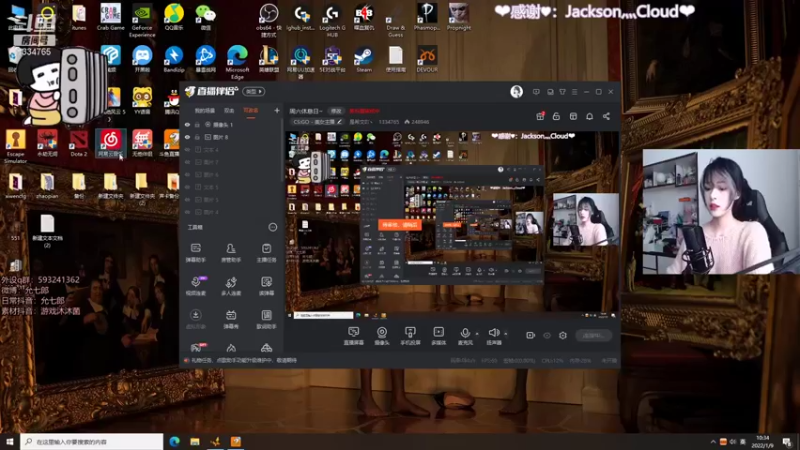Open the layout panel icon in header
This screenshot has height=450, width=800.
pyautogui.click(x=573, y=116)
